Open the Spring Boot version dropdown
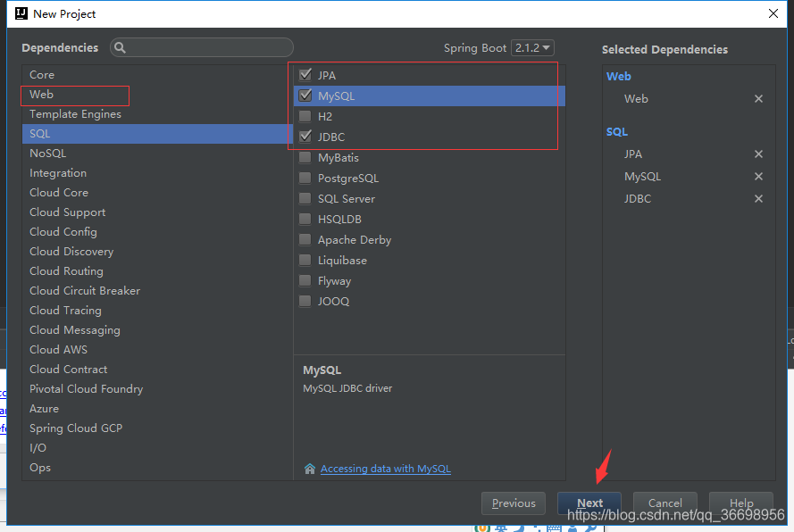 tap(532, 47)
